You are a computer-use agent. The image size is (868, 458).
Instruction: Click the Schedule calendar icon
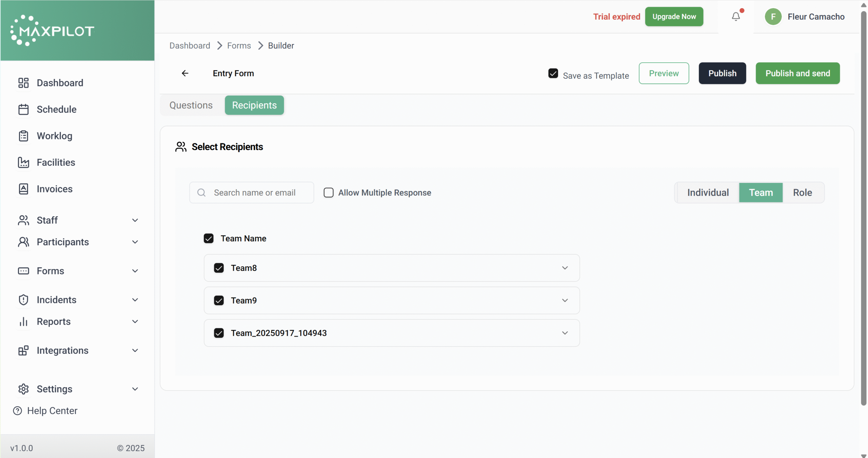[x=23, y=109]
